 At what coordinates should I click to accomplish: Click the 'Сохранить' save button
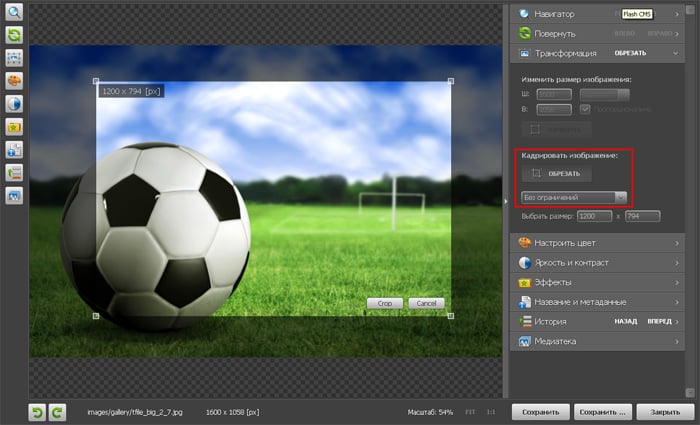point(541,411)
